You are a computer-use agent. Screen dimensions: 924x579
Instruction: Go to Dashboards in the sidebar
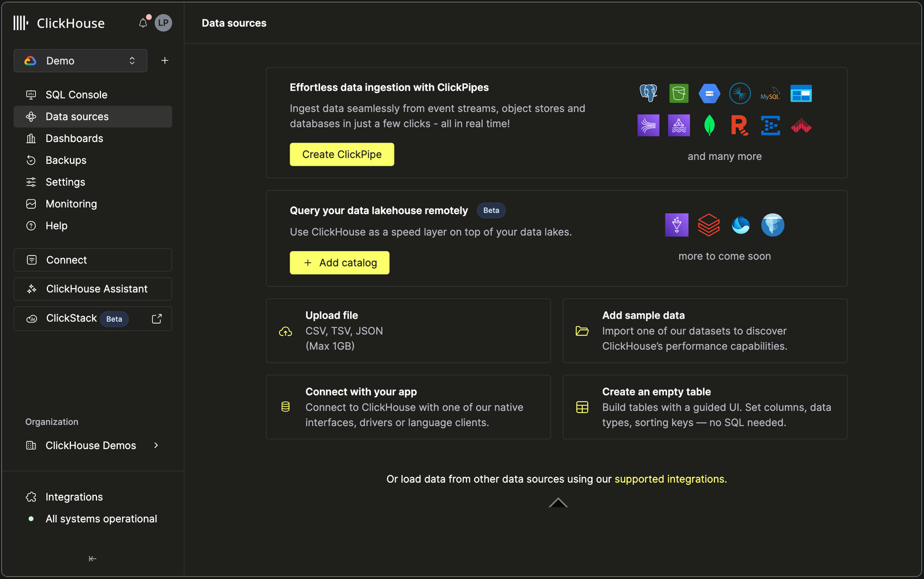pos(92,139)
